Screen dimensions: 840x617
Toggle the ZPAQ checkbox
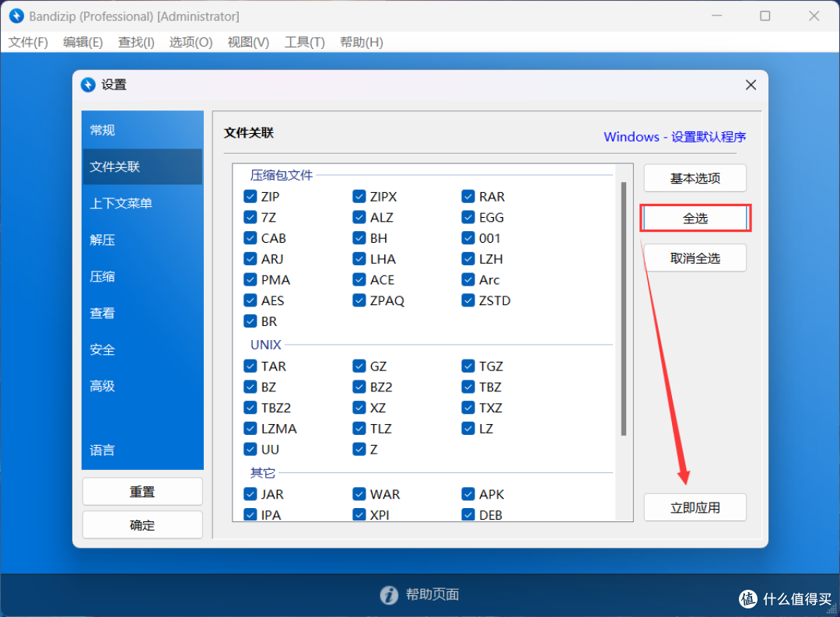359,300
